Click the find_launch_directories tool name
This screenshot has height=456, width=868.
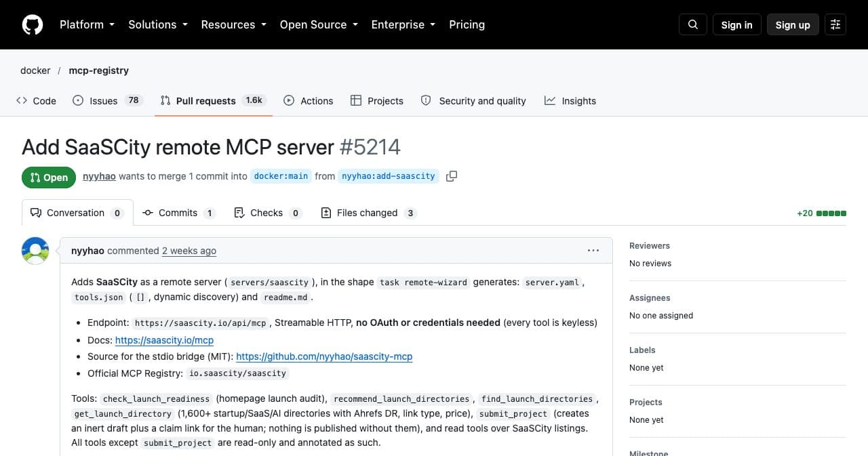coord(537,399)
